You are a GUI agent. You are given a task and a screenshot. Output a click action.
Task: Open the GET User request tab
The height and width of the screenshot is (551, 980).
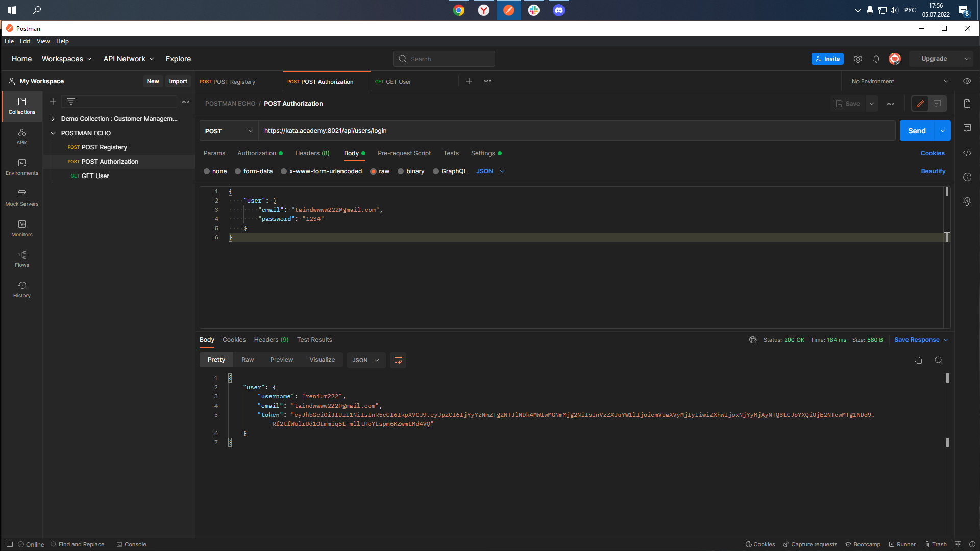pos(399,81)
